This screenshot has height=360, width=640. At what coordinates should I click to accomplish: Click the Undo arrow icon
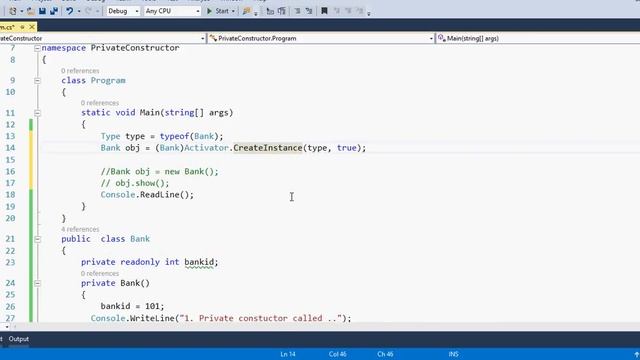70,11
